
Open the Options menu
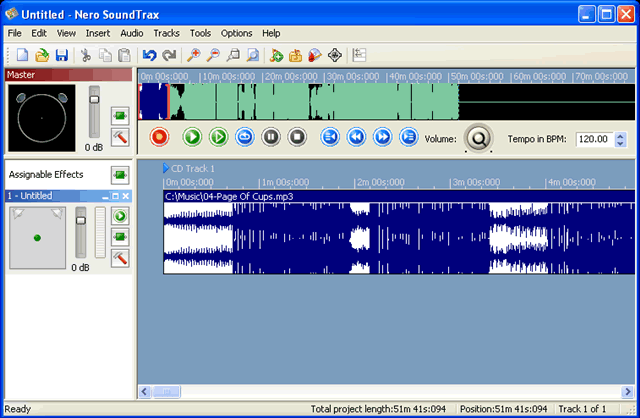(236, 33)
